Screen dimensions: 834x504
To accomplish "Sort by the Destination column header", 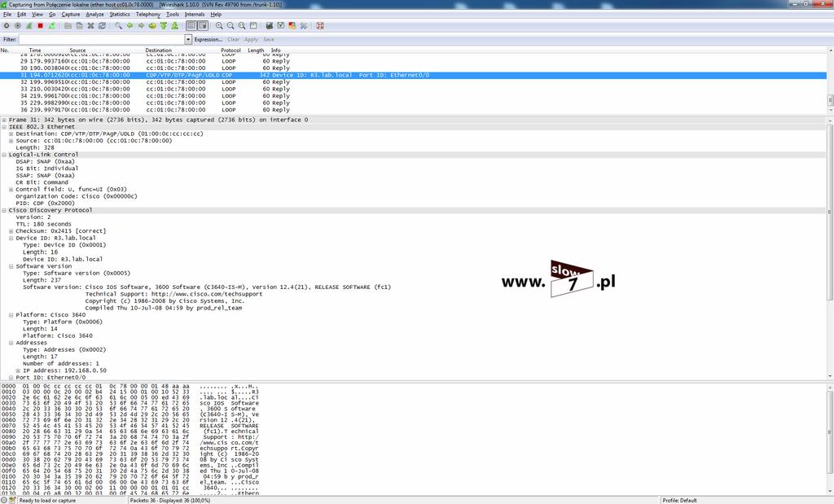I will 159,50.
